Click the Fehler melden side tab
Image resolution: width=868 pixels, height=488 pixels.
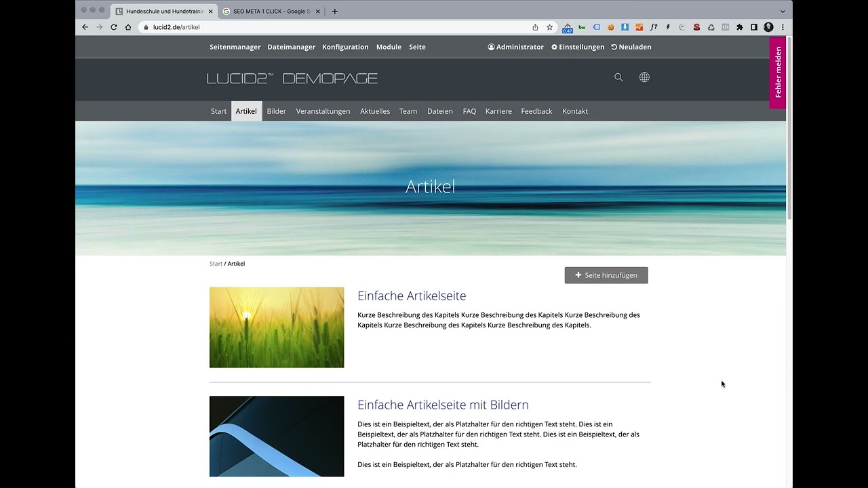[778, 73]
